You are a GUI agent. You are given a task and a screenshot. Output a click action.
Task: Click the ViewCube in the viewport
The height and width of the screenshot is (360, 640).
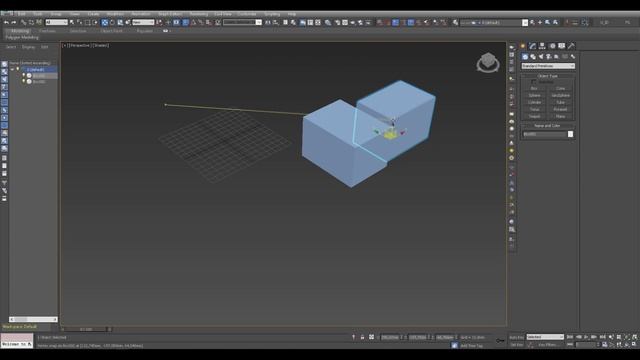[488, 62]
